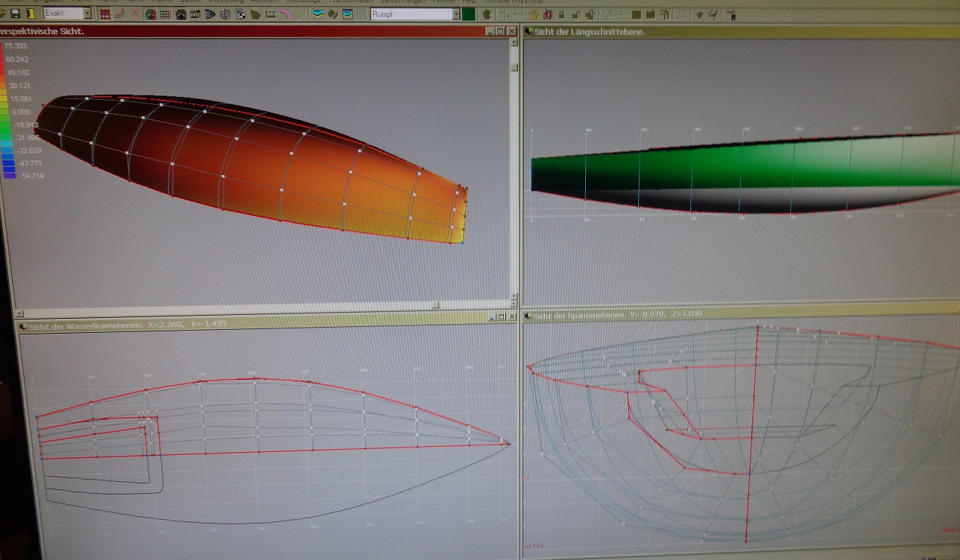The image size is (960, 560).
Task: Click the green and red sphere icon
Action: click(150, 14)
